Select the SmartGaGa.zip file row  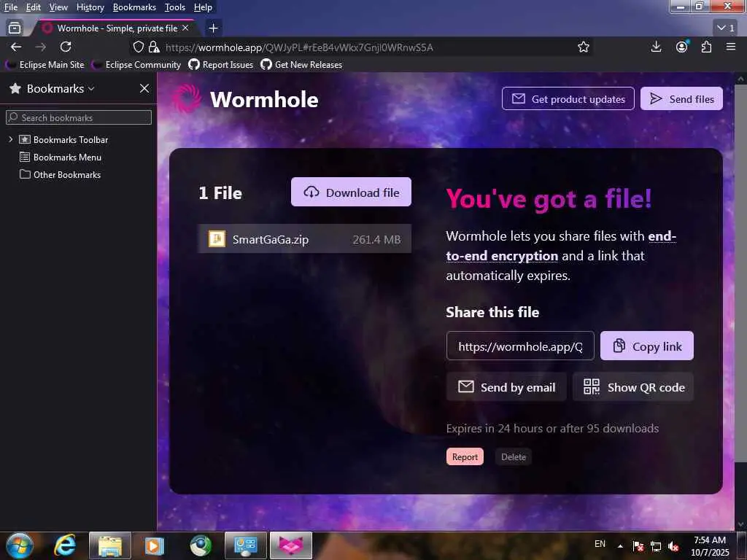(x=304, y=238)
